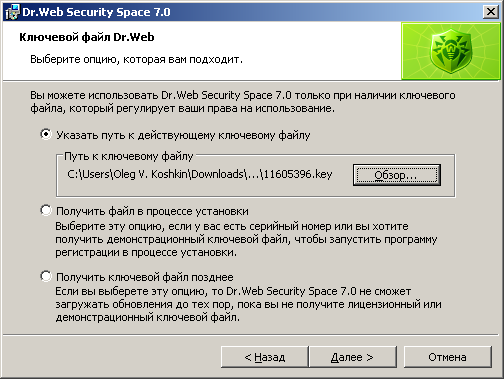Open file browser with the 'Обзор...' button
This screenshot has height=379, width=504.
pyautogui.click(x=397, y=175)
